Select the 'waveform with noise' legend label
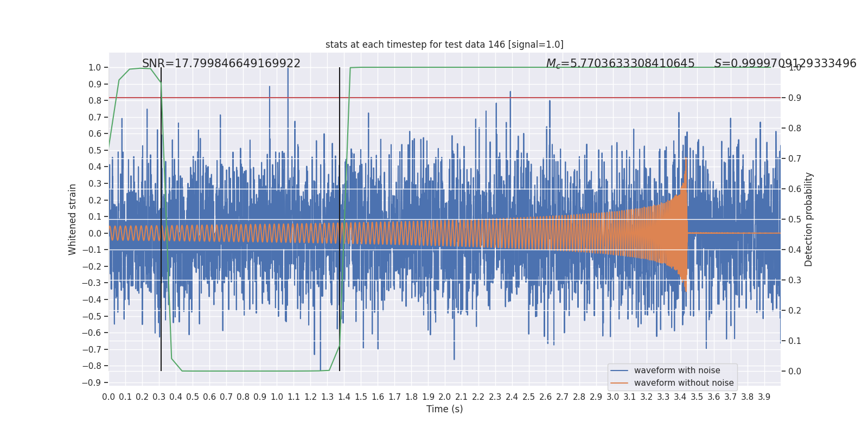Screen dimensions: 868x434 (677, 371)
